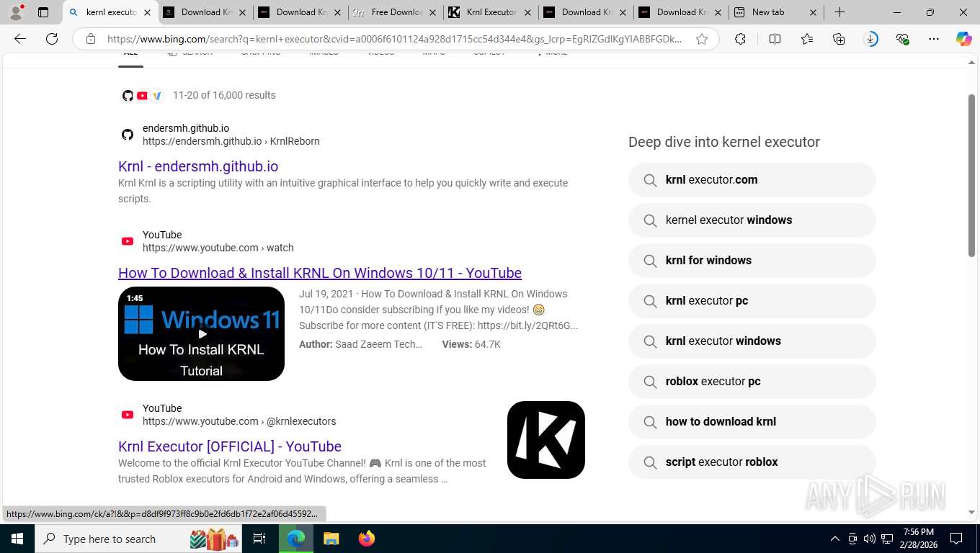The height and width of the screenshot is (553, 980).
Task: Search suggestion 'kernel executor windows'
Action: [752, 220]
